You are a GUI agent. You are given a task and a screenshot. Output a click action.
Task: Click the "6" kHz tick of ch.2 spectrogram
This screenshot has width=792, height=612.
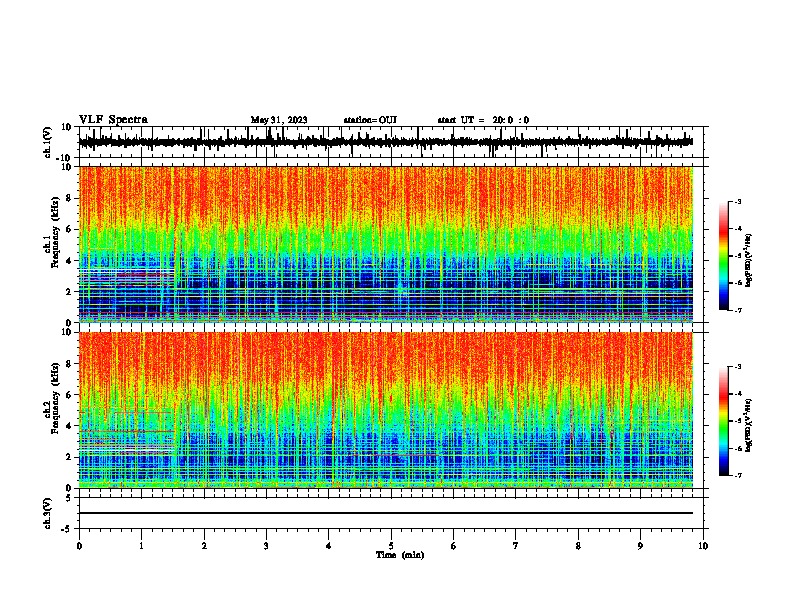69,395
